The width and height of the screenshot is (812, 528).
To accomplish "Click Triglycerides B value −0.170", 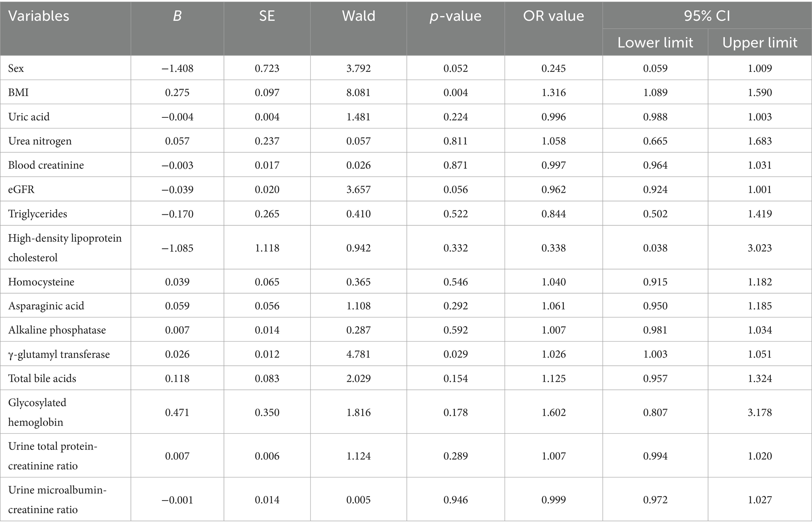I will [x=177, y=214].
